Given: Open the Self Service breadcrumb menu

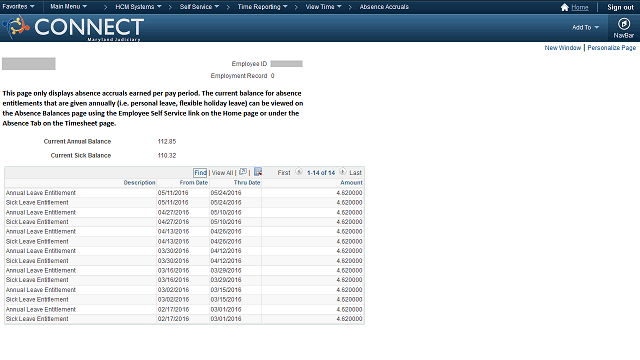Looking at the screenshot, I should pyautogui.click(x=200, y=7).
